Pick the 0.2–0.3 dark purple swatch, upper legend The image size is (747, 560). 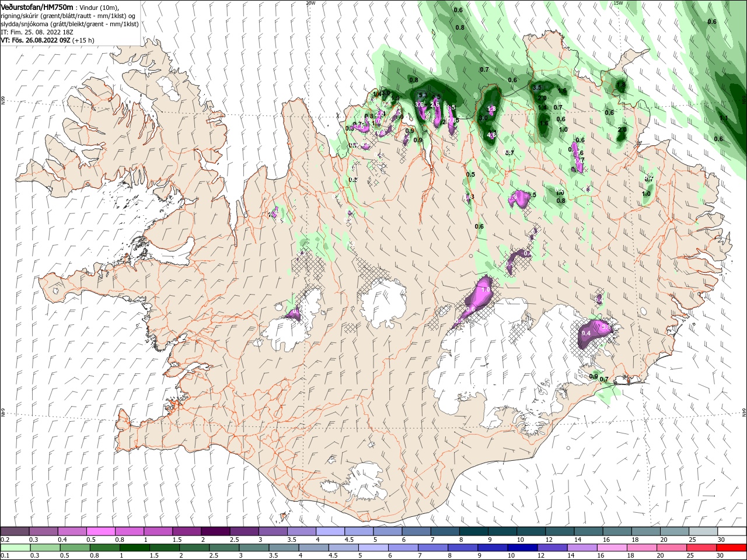tap(15, 531)
